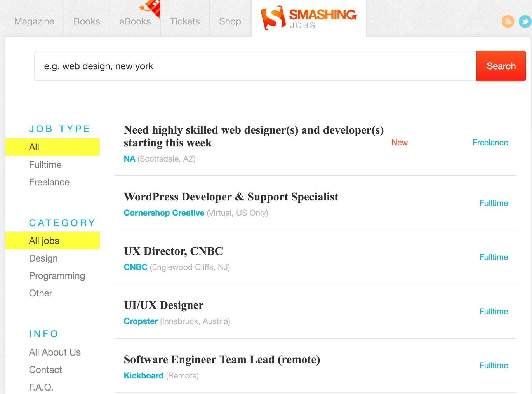Click the Cornershop Creative company link
The width and height of the screenshot is (532, 394).
164,213
